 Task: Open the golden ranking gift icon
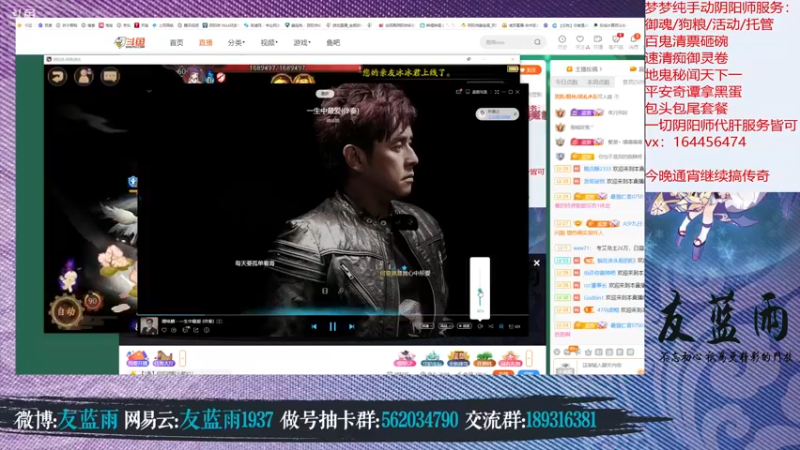coord(458,358)
